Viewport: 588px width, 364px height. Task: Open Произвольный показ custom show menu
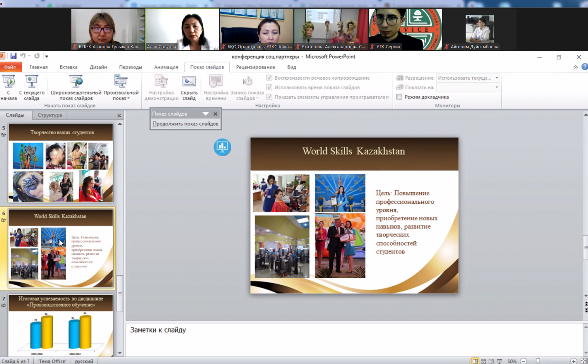[121, 87]
